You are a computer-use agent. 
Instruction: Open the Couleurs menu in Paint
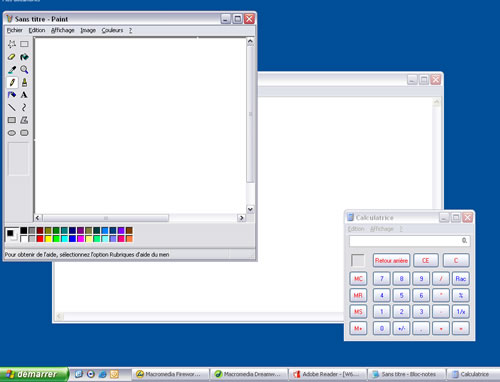[x=112, y=30]
